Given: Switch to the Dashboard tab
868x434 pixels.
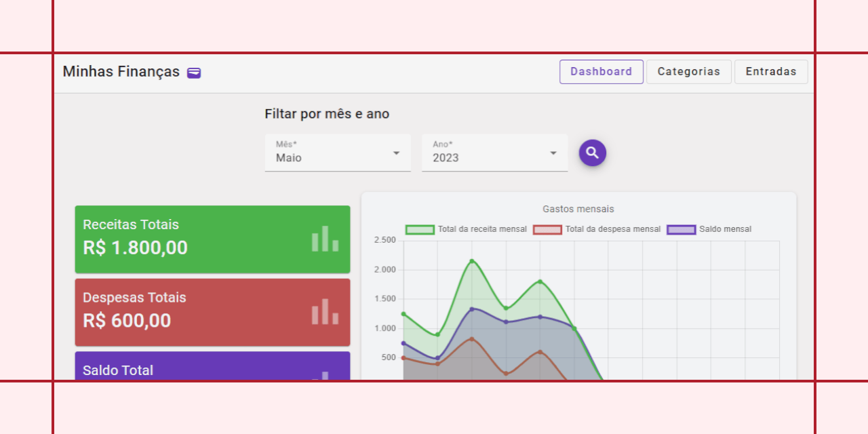Looking at the screenshot, I should pyautogui.click(x=601, y=72).
